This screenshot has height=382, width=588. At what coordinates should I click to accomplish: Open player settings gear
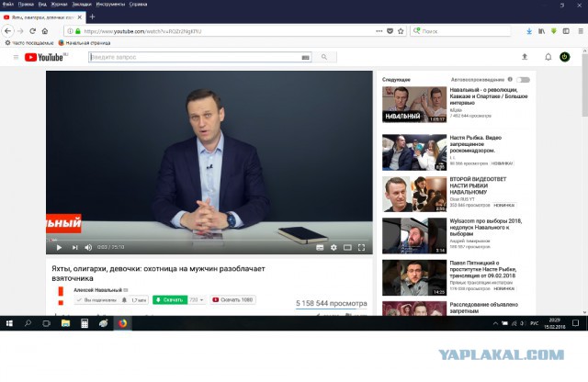(x=334, y=247)
